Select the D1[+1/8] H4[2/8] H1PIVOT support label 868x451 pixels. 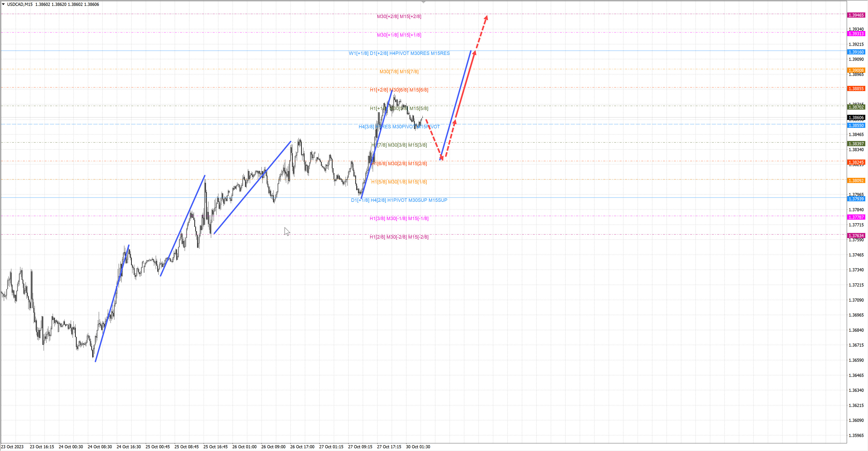pyautogui.click(x=399, y=200)
